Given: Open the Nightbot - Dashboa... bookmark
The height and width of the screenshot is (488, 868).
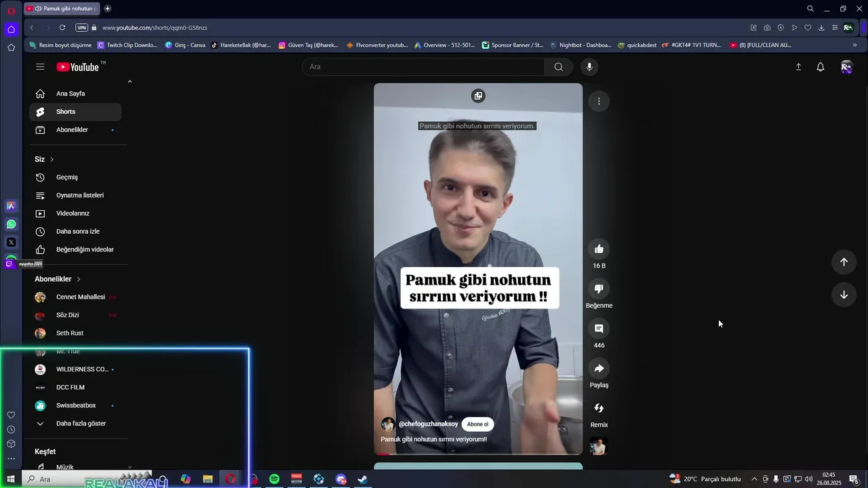Looking at the screenshot, I should pyautogui.click(x=580, y=45).
